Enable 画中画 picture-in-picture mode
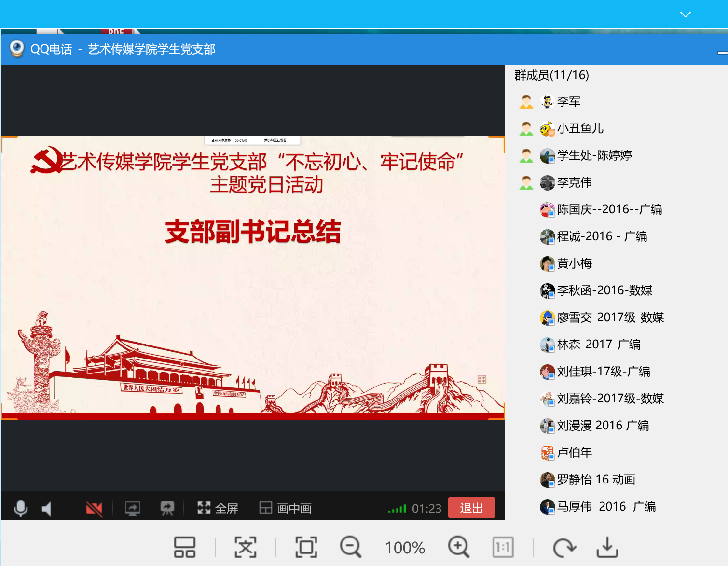The height and width of the screenshot is (566, 728). pyautogui.click(x=286, y=508)
